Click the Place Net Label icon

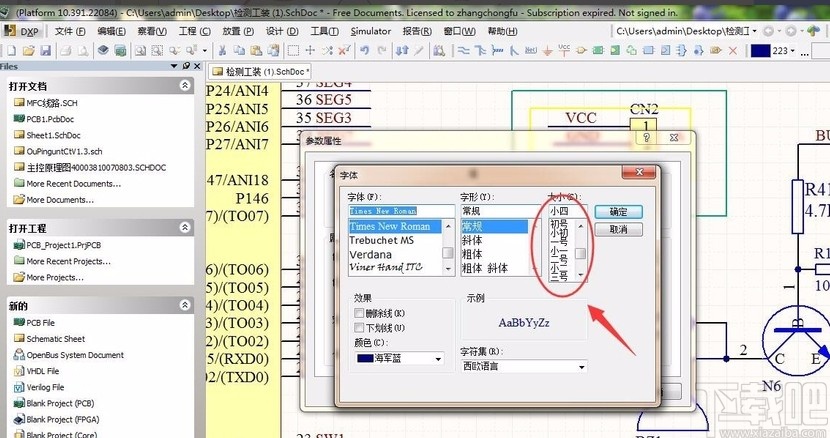[x=531, y=51]
